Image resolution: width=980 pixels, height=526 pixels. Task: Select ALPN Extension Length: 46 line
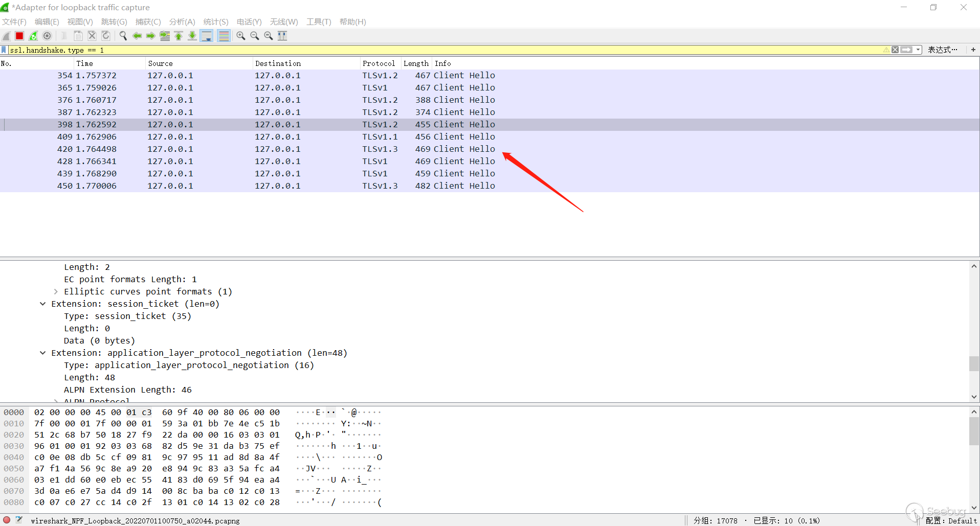[128, 390]
